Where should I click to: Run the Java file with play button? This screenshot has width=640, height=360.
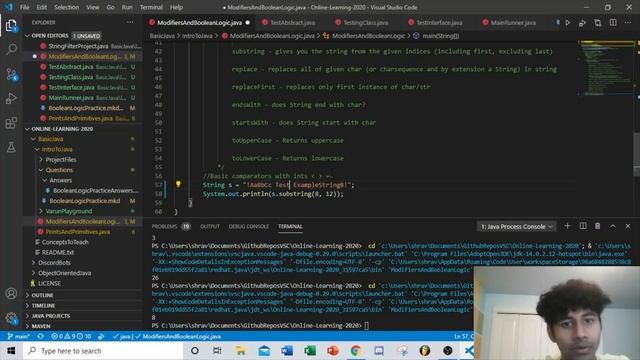[x=568, y=23]
